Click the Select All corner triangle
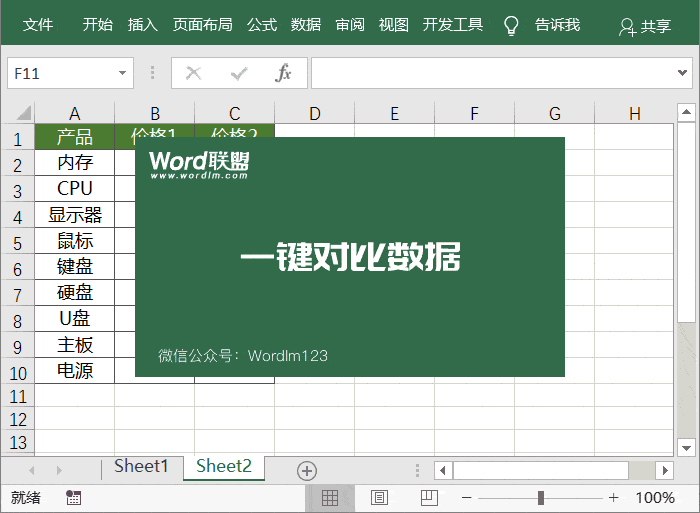Viewport: 700px width, 513px height. [18, 113]
